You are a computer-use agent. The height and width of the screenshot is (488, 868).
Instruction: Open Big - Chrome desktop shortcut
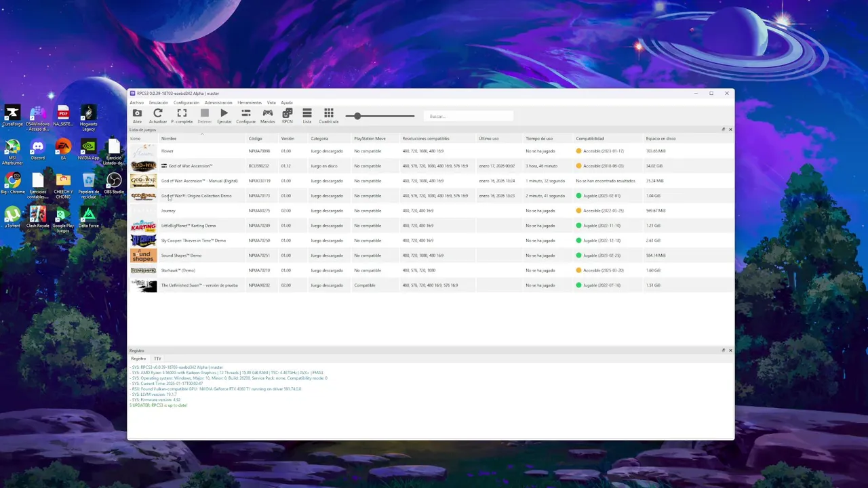point(12,183)
